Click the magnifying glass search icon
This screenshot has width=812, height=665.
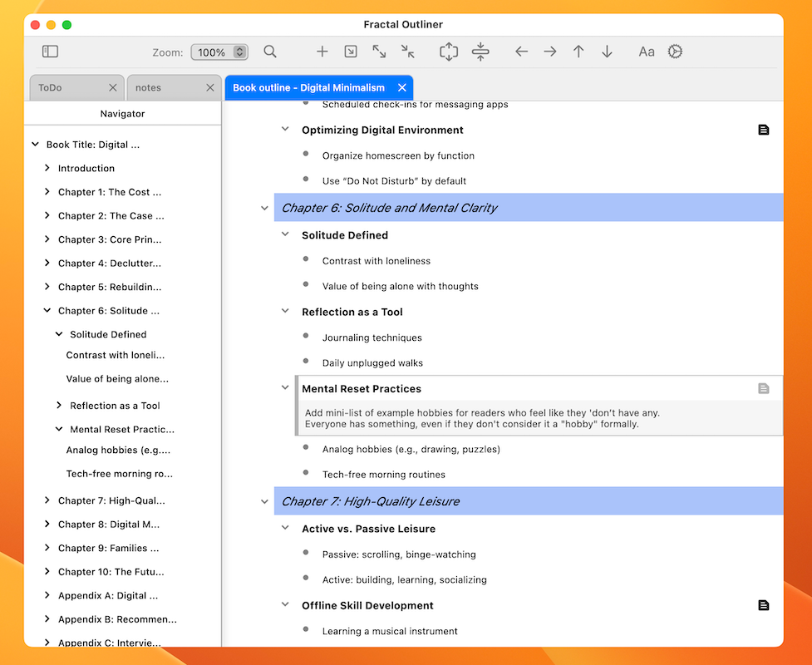pyautogui.click(x=270, y=52)
